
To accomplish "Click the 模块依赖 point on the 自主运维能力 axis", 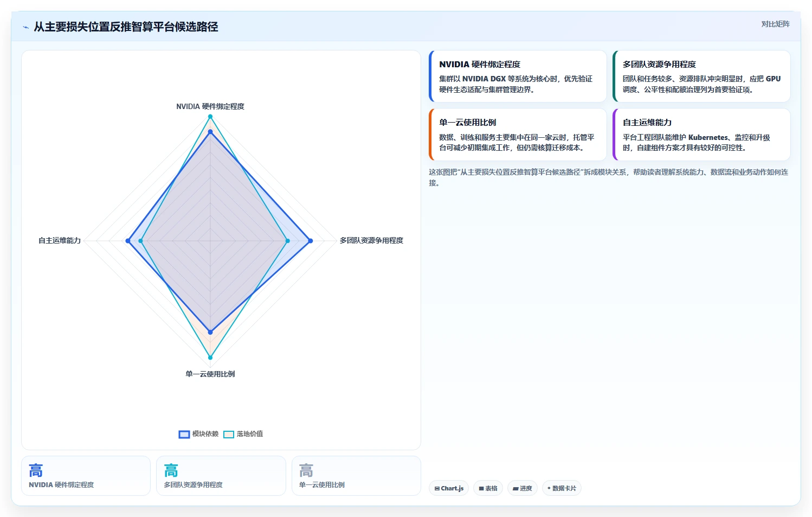I will 128,241.
